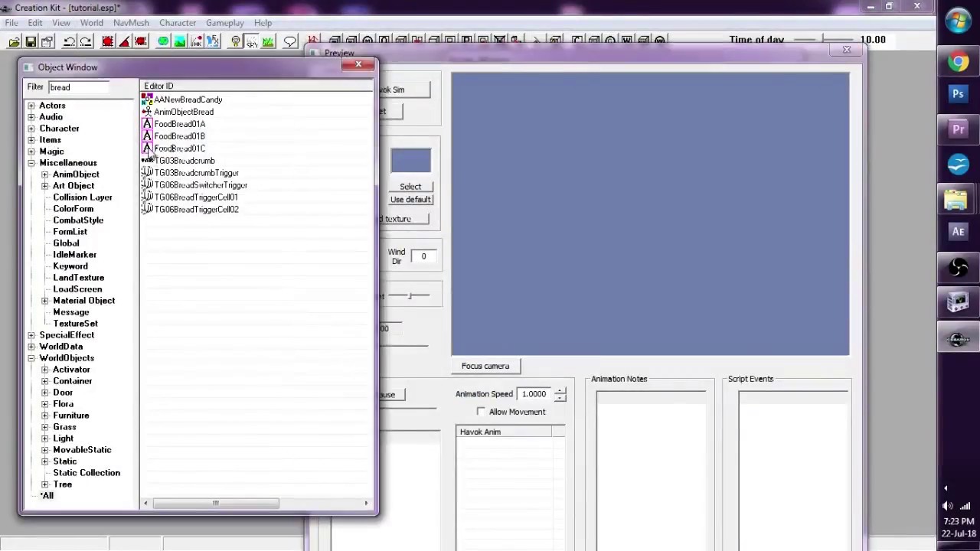
Task: Select the Static Collection tree item
Action: [x=87, y=473]
